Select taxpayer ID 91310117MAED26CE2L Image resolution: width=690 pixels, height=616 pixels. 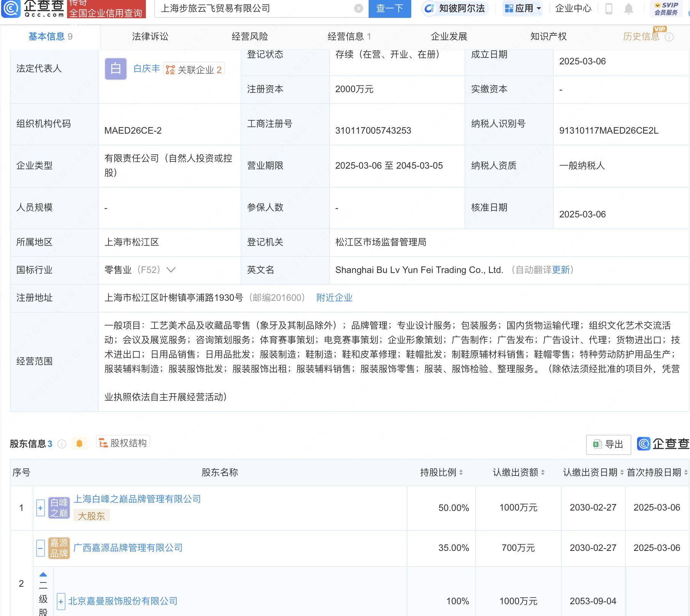[x=609, y=131]
